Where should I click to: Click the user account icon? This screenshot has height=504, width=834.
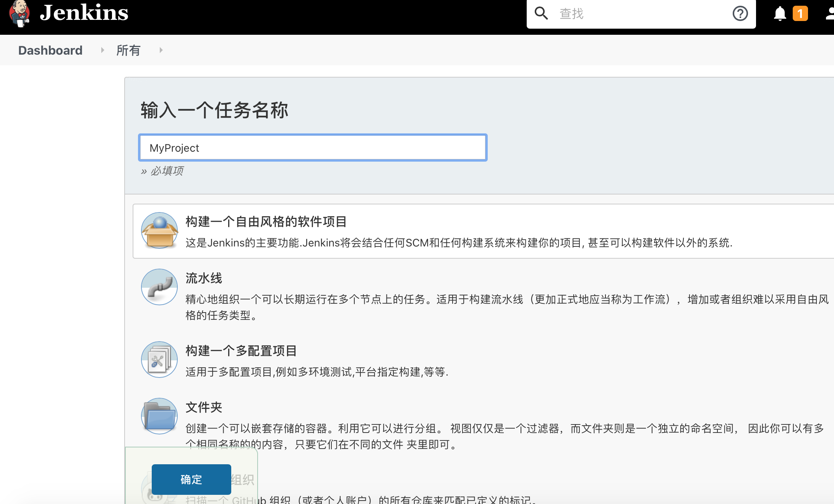point(829,14)
